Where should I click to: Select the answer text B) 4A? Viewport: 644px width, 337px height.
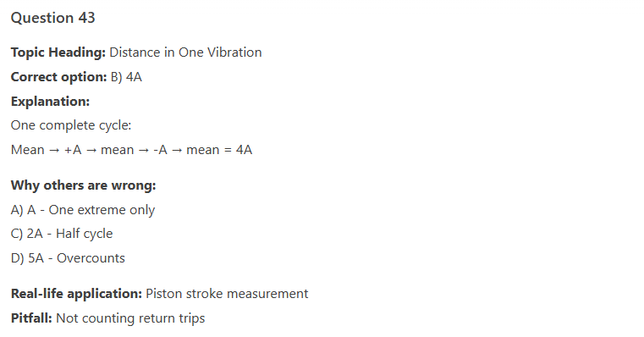coord(126,77)
